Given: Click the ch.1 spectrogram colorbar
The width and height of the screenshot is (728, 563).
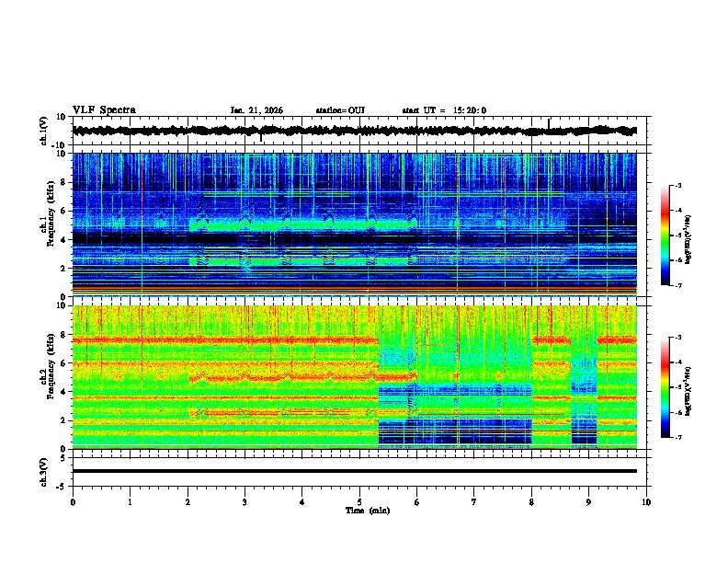Looking at the screenshot, I should point(665,236).
